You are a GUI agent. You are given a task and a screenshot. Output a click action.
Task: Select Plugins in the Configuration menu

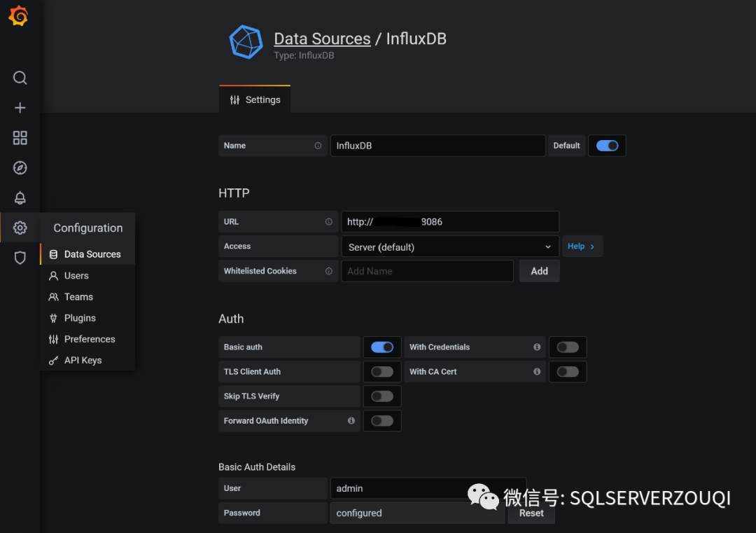click(x=80, y=318)
